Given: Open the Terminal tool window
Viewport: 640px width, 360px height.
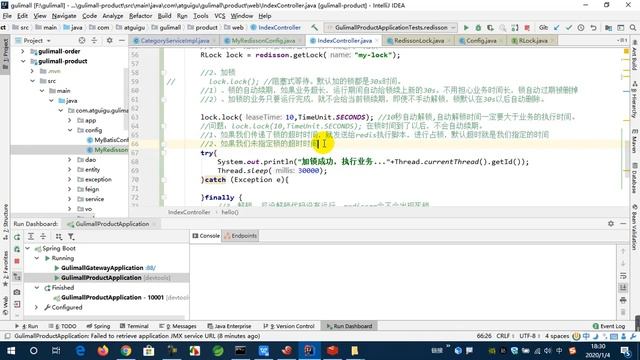Looking at the screenshot, I should [134, 326].
